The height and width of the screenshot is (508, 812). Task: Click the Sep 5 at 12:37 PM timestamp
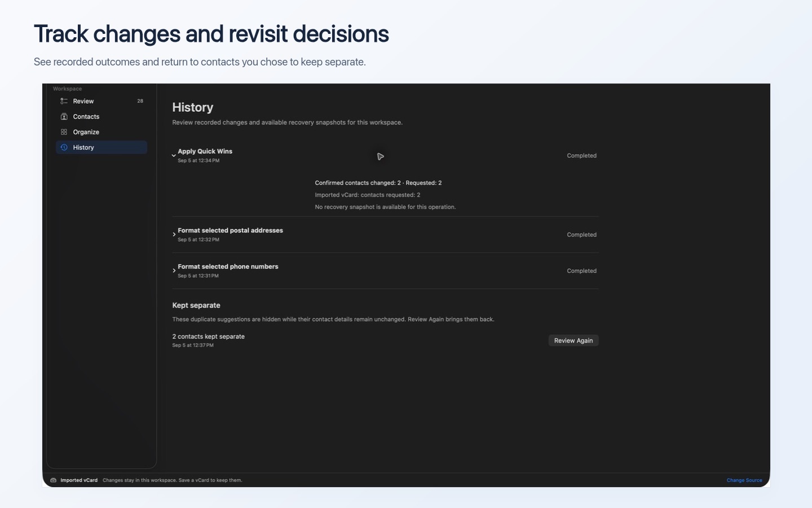[193, 345]
